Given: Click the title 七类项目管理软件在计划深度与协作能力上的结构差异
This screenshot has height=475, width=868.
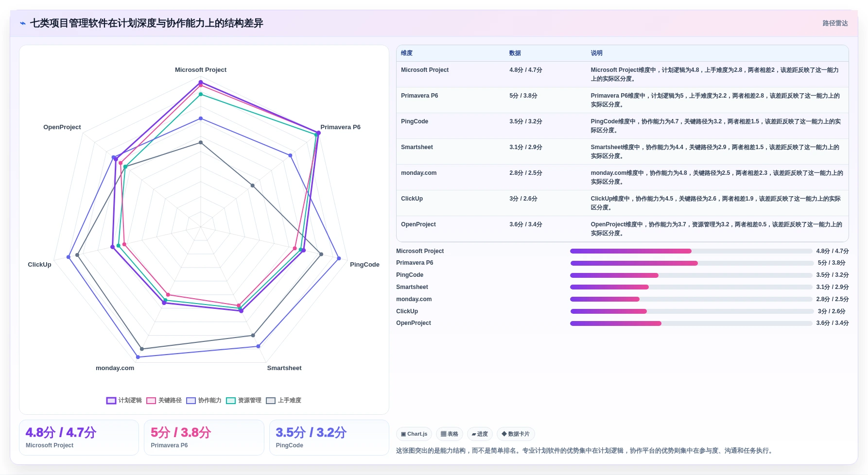Looking at the screenshot, I should coord(146,23).
